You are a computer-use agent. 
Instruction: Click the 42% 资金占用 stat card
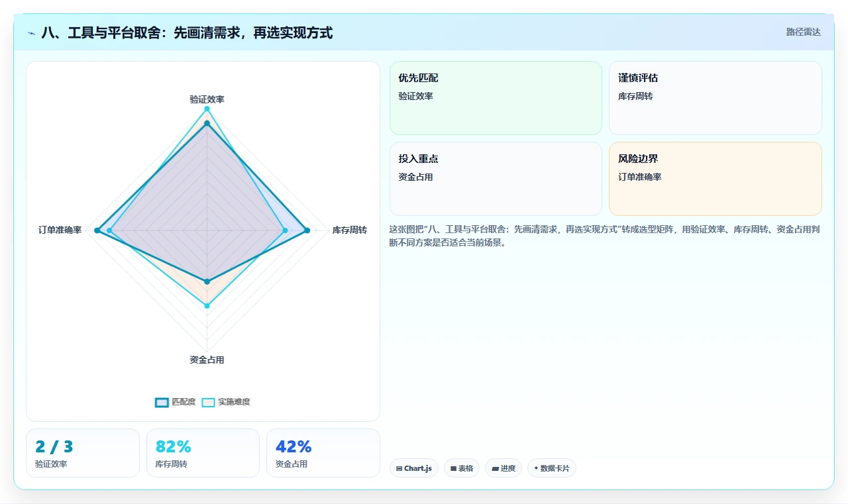[x=323, y=453]
